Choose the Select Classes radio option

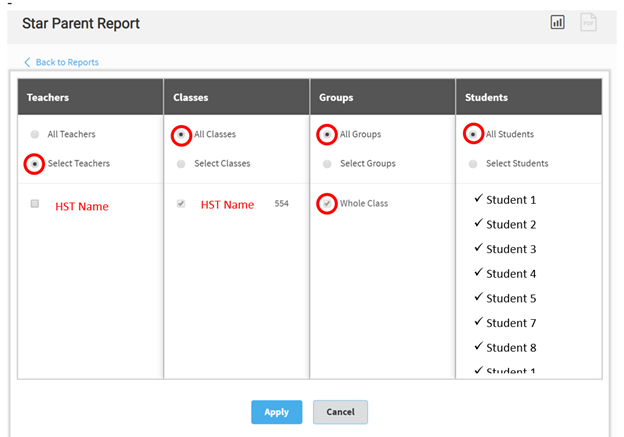181,163
